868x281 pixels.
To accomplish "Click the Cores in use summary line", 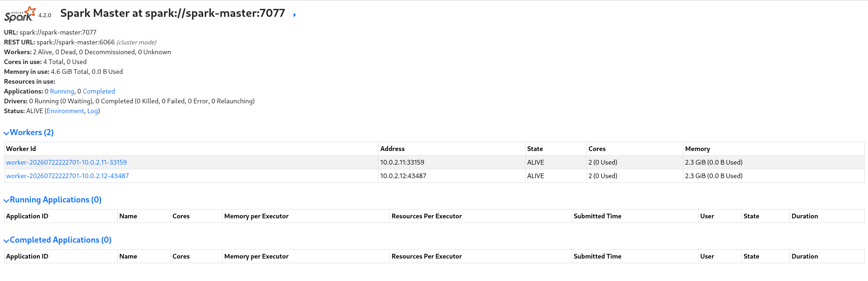I will click(45, 62).
